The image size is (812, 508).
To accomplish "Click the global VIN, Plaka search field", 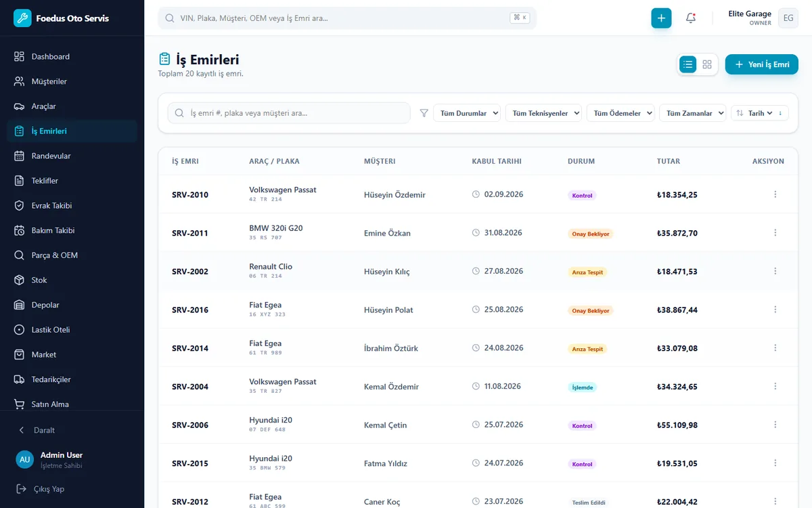I will point(347,18).
